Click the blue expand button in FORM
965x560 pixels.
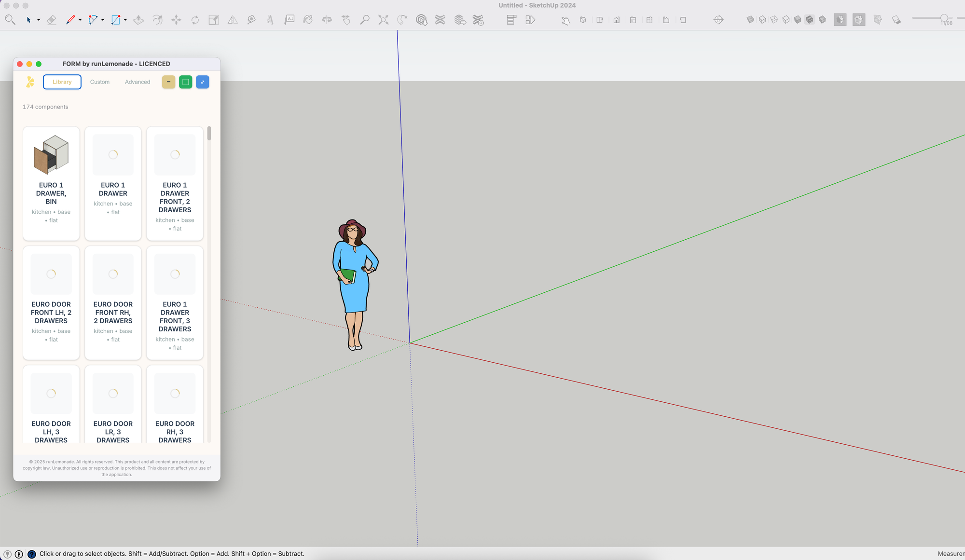pos(203,82)
